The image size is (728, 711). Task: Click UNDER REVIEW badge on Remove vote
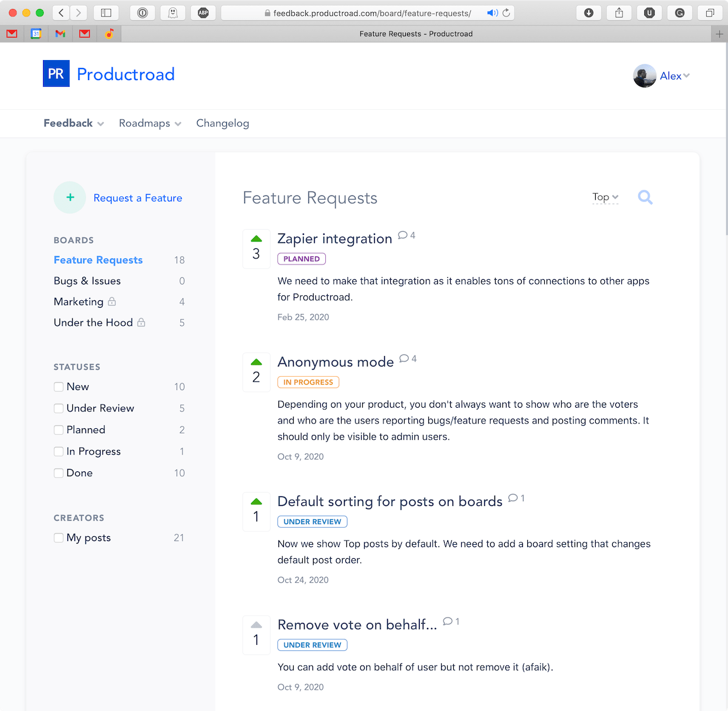[312, 645]
